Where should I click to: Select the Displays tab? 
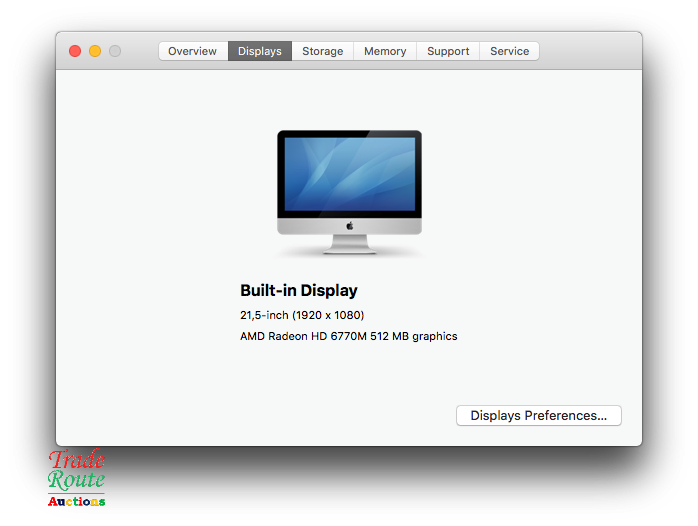[x=260, y=51]
